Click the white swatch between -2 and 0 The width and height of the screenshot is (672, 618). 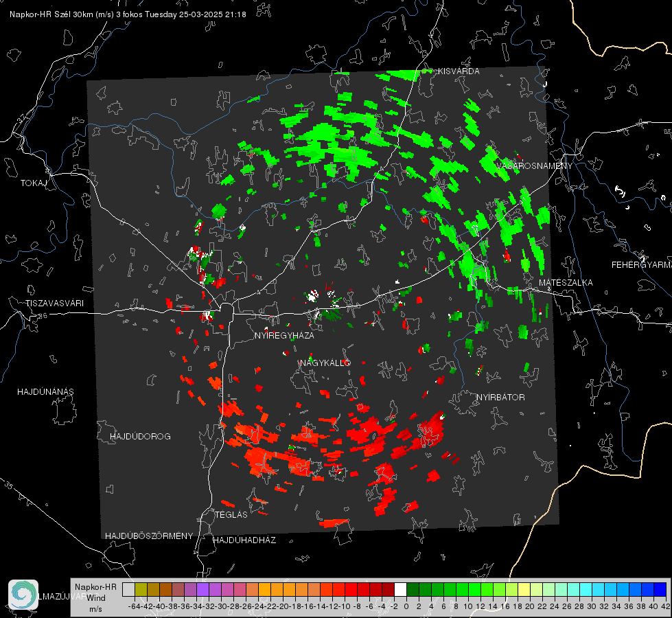point(400,589)
